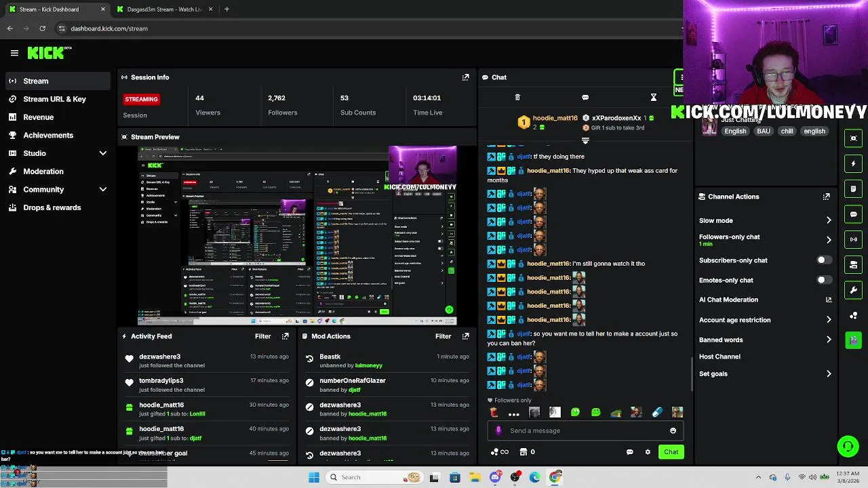Pop out the Activity Feed panel
868x488 pixels.
click(285, 336)
